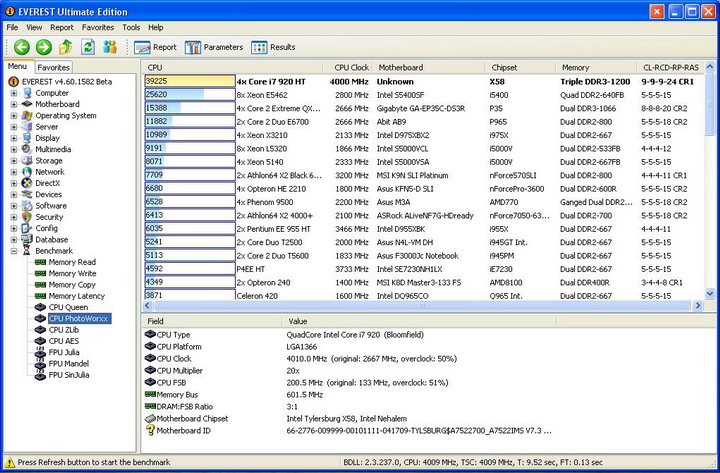The width and height of the screenshot is (720, 473).
Task: Expand the Computer tree node
Action: click(x=14, y=93)
